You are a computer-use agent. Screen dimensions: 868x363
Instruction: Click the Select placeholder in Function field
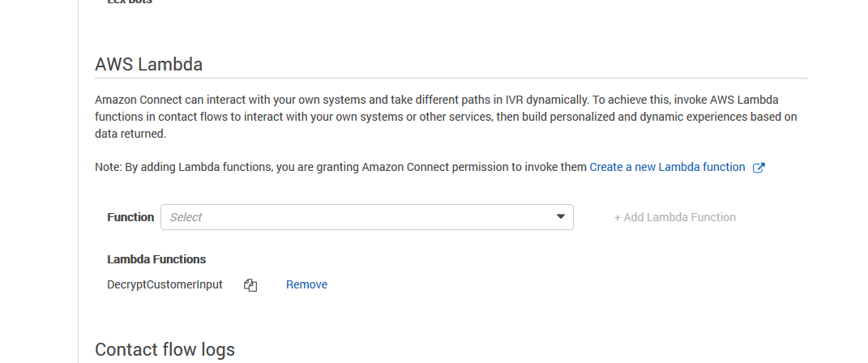[186, 217]
